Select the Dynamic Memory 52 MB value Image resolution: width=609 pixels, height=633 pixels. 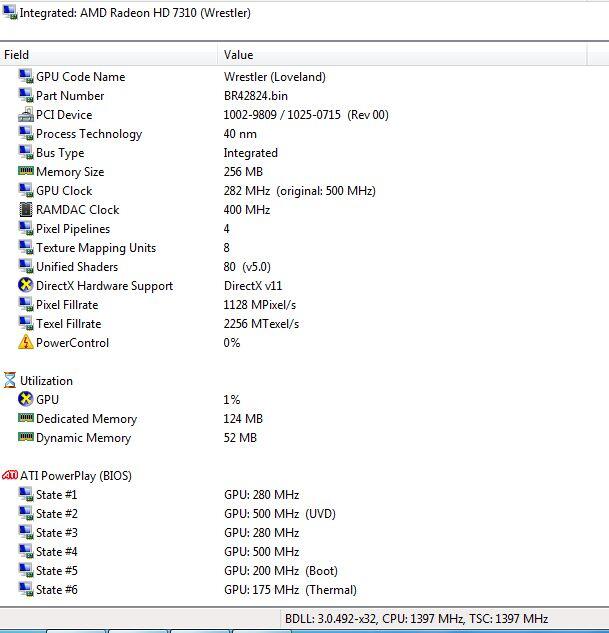[240, 438]
